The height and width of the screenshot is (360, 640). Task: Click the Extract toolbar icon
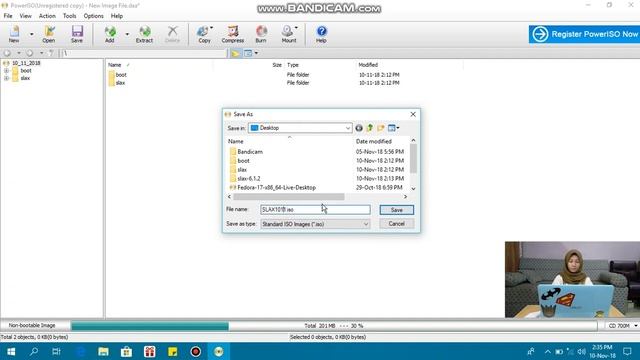(x=144, y=34)
